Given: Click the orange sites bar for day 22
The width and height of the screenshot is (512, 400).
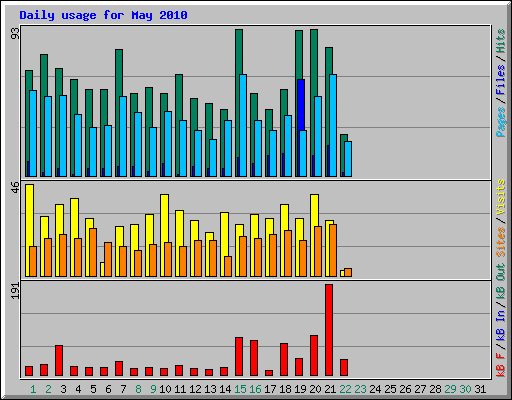Looking at the screenshot, I should (x=348, y=272).
